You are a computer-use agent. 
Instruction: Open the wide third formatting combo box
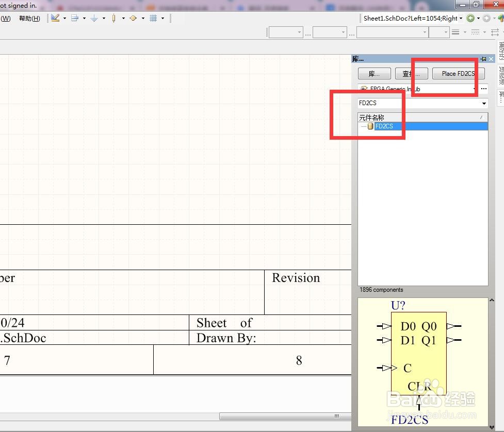[393, 32]
